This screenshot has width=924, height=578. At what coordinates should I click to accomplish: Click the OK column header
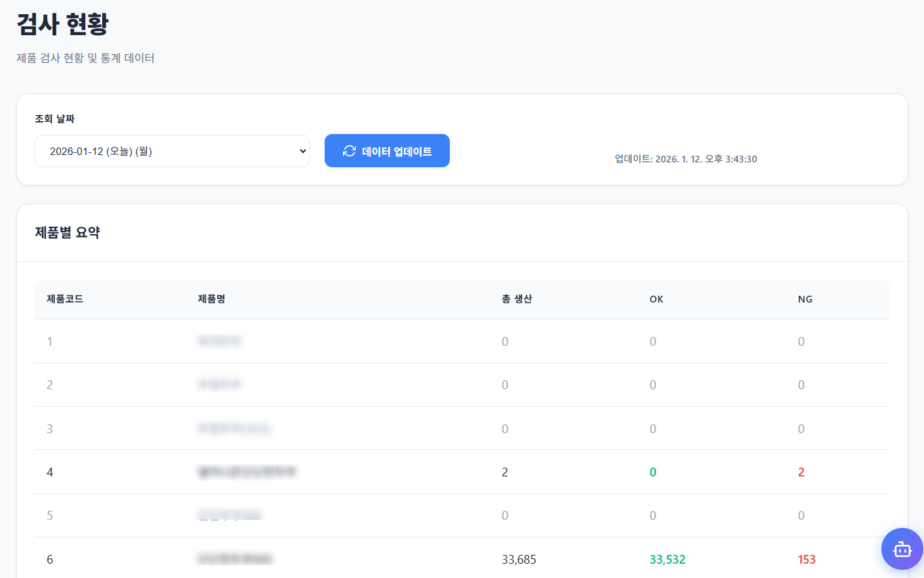pos(656,299)
